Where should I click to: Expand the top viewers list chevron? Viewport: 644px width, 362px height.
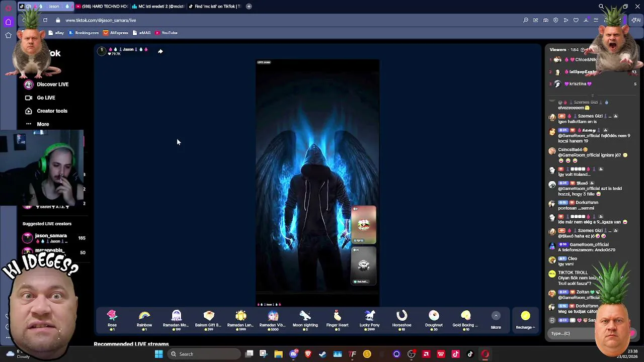(x=592, y=95)
